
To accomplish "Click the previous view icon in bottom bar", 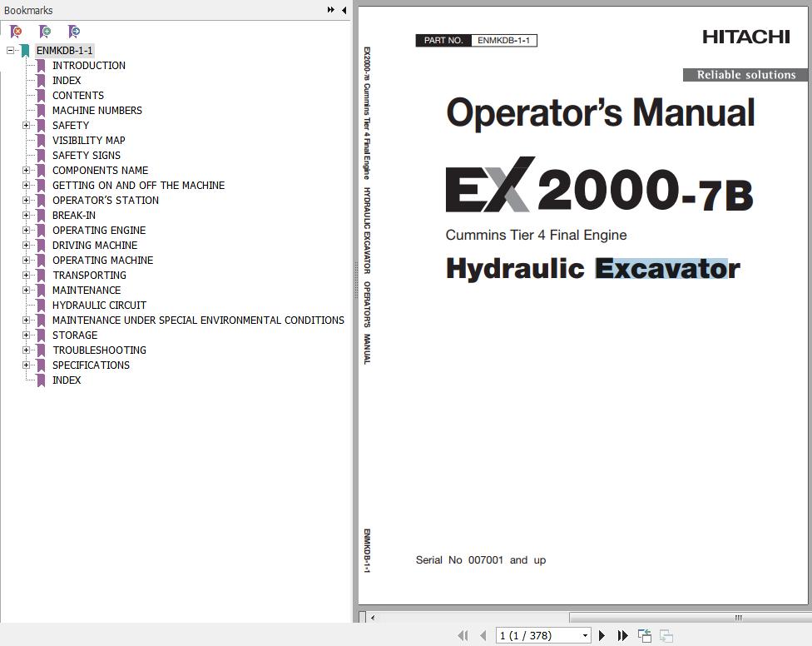I will (x=645, y=635).
